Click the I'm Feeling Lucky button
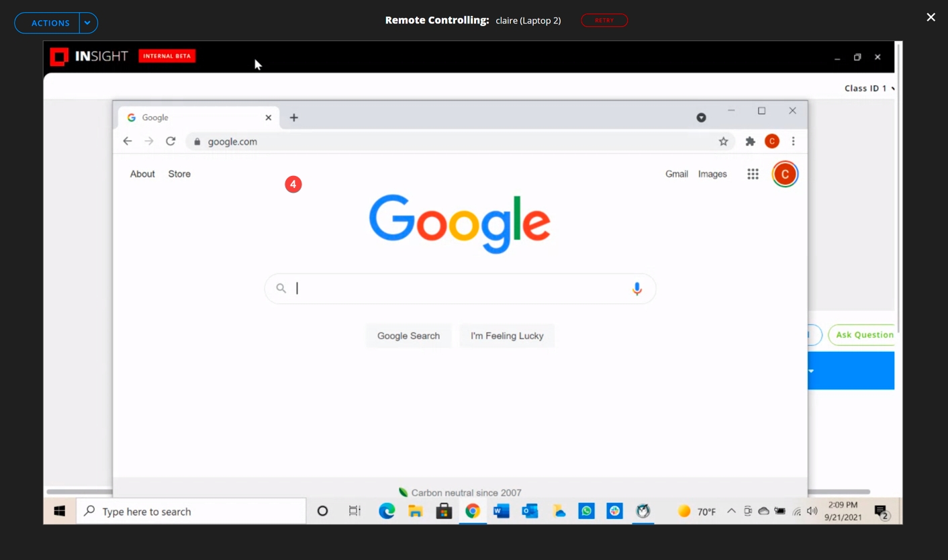 507,336
